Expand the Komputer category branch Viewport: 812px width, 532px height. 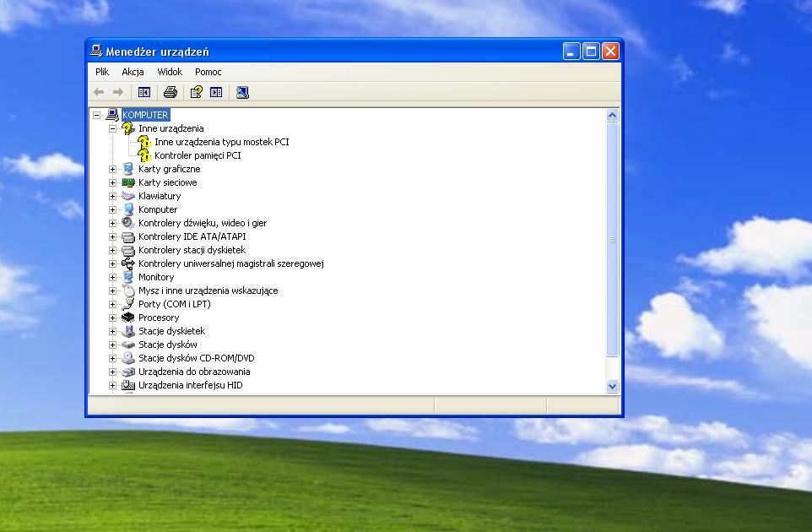pos(112,209)
